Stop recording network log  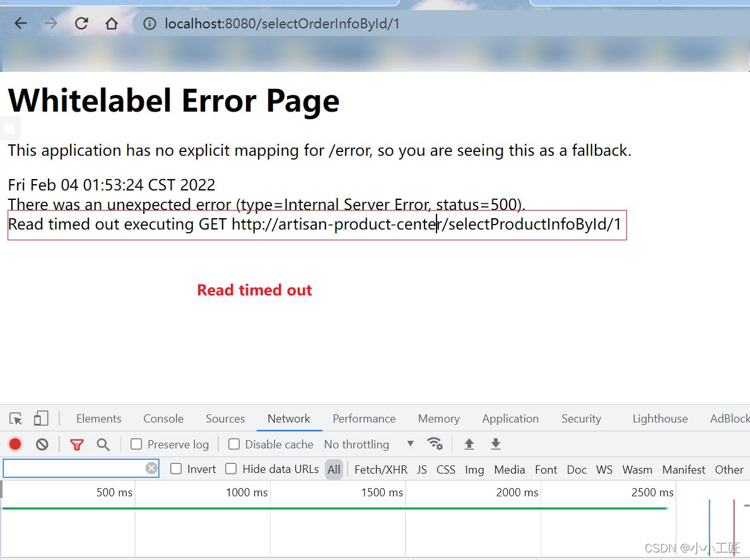click(x=15, y=445)
